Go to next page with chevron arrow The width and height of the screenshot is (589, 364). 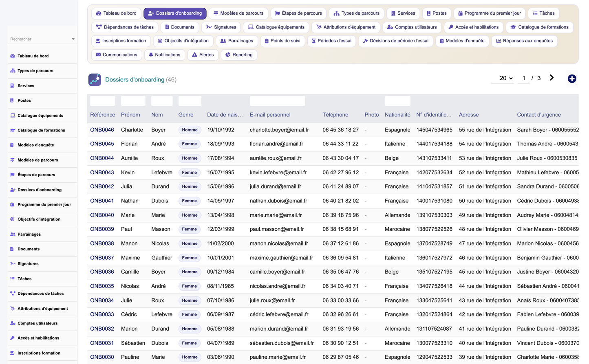[551, 78]
